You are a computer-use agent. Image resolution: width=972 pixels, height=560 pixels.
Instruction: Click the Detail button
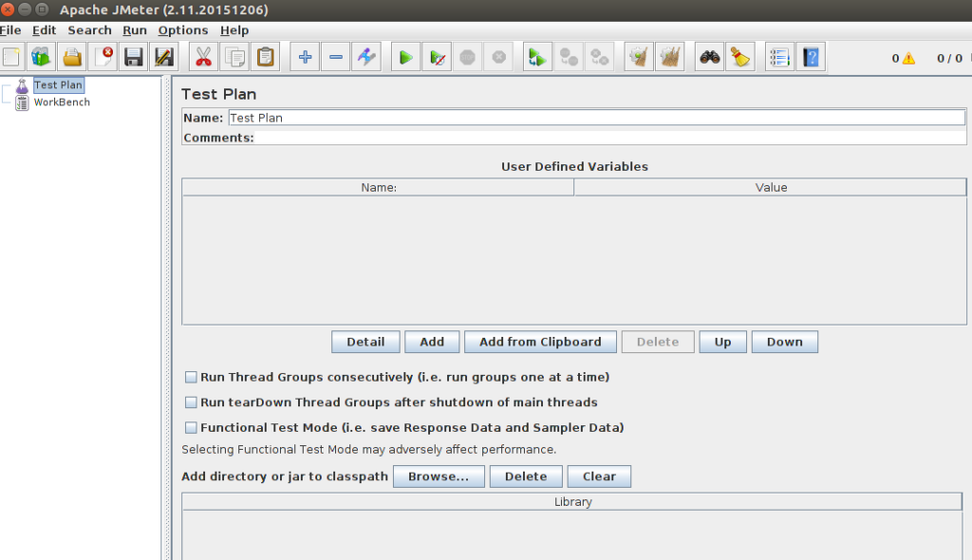pyautogui.click(x=365, y=342)
